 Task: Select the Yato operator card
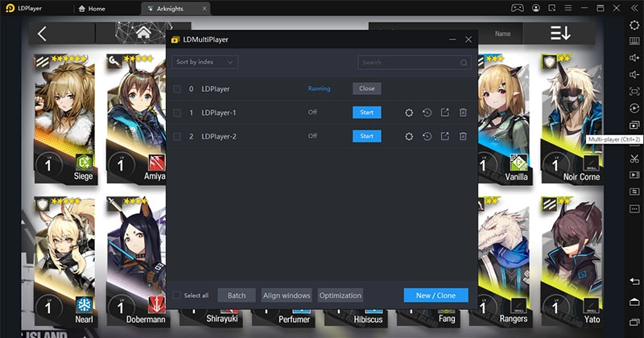click(572, 262)
